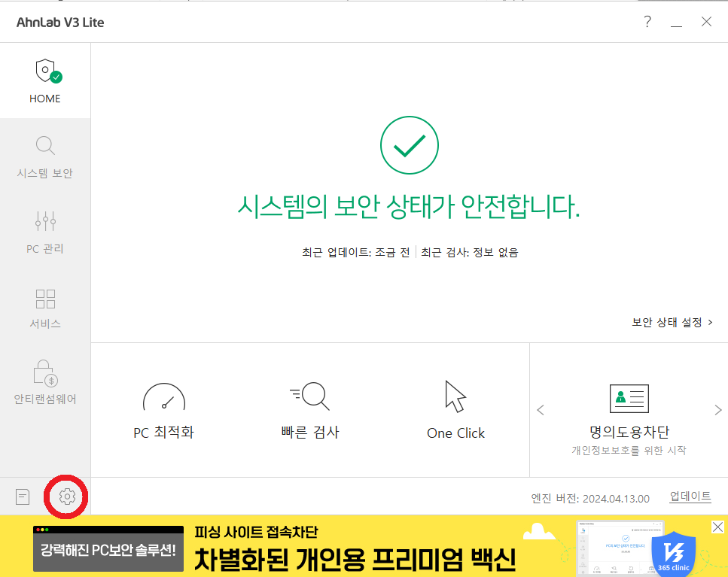Image resolution: width=728 pixels, height=577 pixels.
Task: Click the 최근 검사: 정보 없음 text
Action: pos(469,252)
